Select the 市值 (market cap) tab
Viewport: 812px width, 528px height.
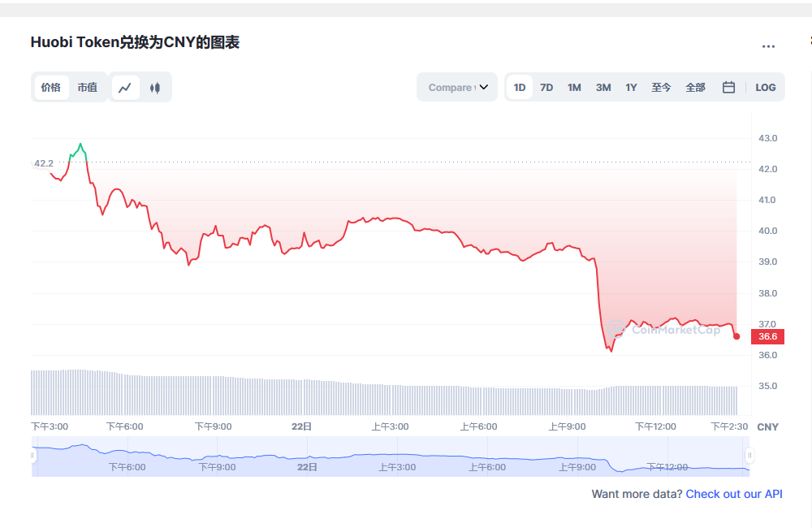88,88
